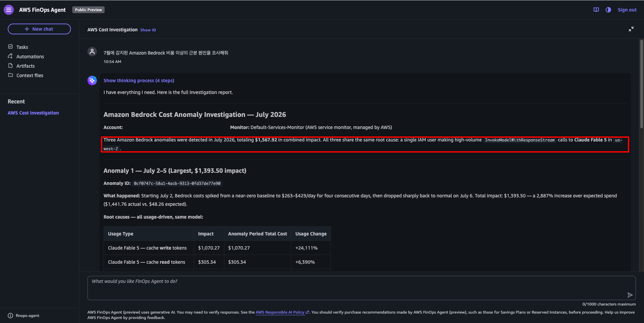Start a New chat
Viewport: 644px width, 323px height.
pyautogui.click(x=39, y=29)
